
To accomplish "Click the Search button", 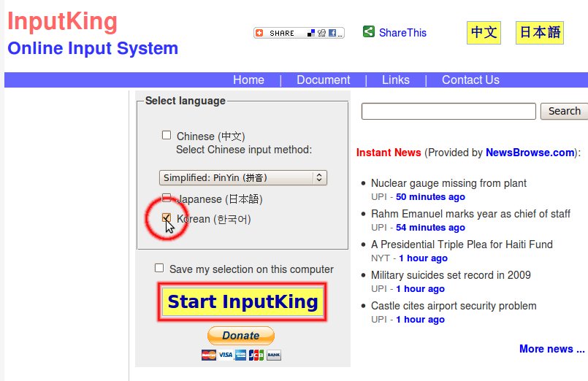I will (565, 111).
